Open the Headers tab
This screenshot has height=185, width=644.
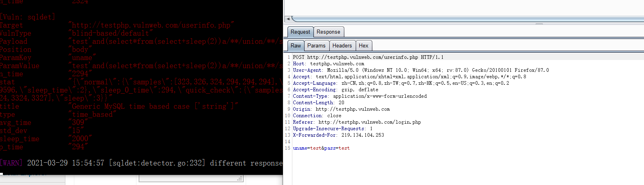pyautogui.click(x=342, y=46)
